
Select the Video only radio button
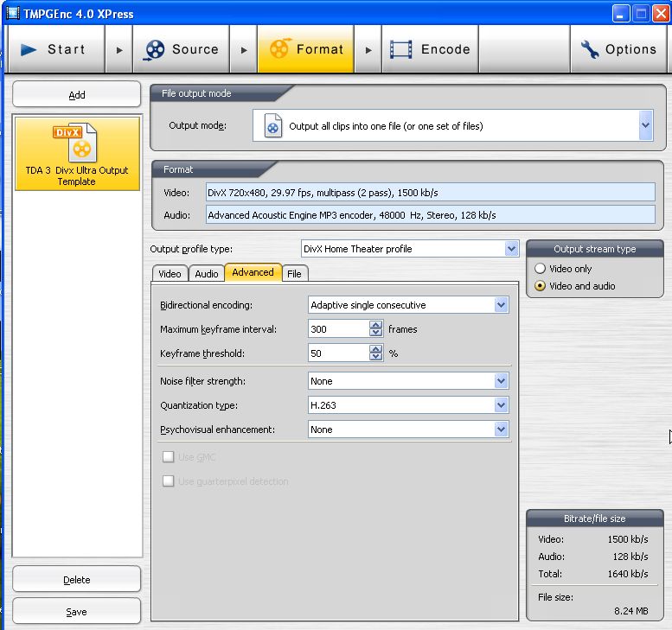(x=540, y=269)
